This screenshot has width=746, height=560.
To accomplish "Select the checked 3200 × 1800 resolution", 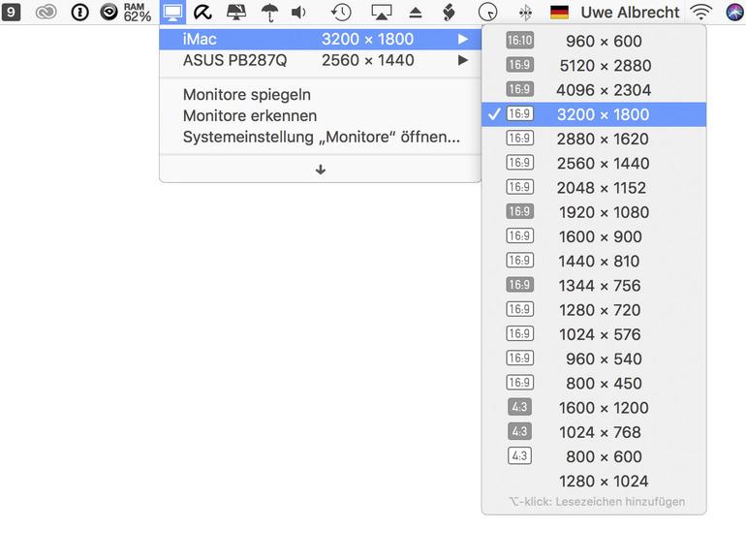I will click(x=594, y=114).
